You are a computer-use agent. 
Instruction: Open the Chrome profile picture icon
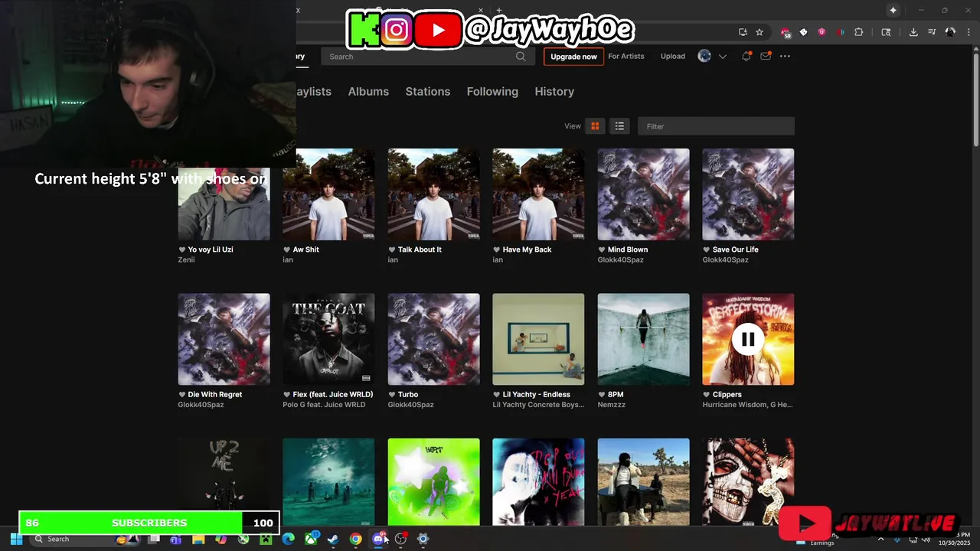pos(950,32)
